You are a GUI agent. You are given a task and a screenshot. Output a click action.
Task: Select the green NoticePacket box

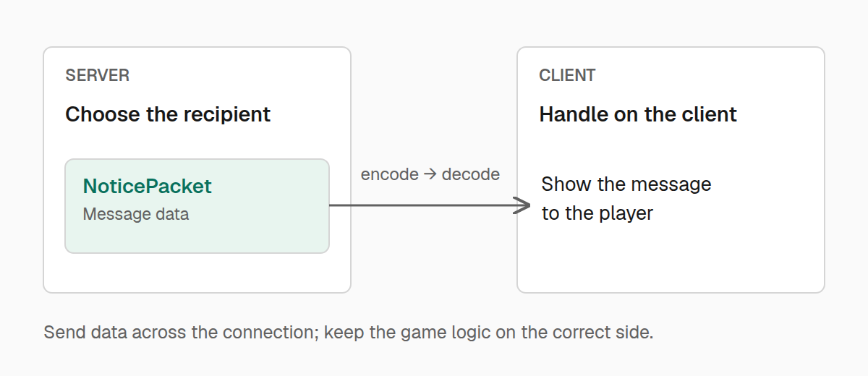pos(197,206)
